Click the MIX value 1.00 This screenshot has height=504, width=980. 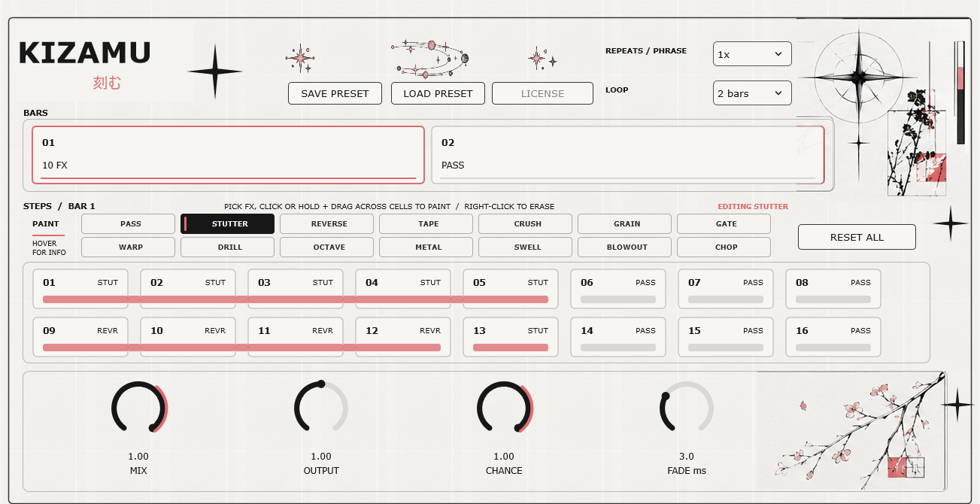coord(138,457)
